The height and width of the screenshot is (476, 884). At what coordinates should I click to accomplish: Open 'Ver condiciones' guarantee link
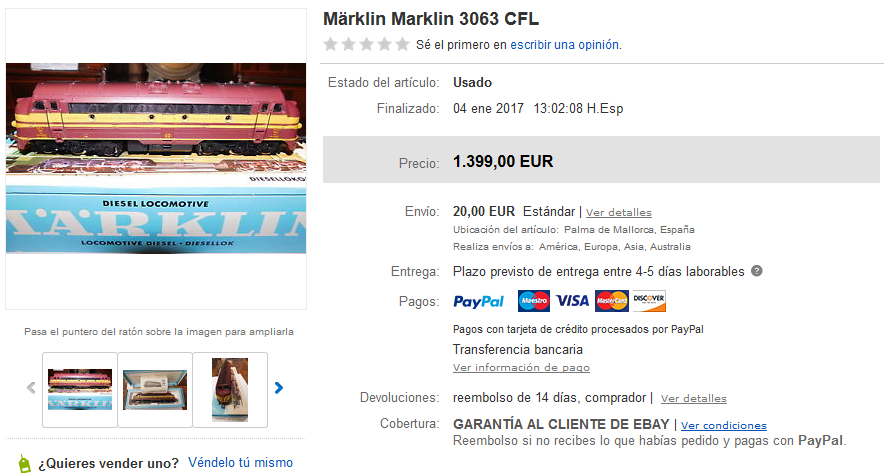pyautogui.click(x=723, y=426)
